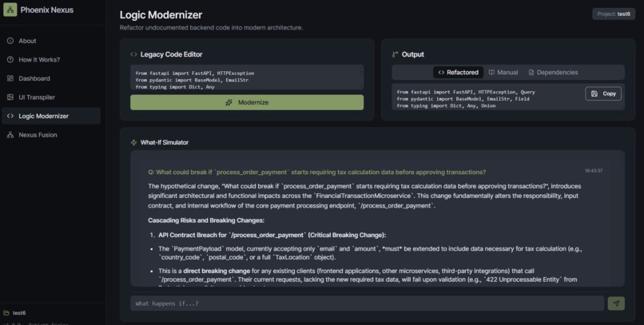Image resolution: width=644 pixels, height=325 pixels.
Task: Click 'from typing import Dict, Any, Union' output line
Action: click(446, 106)
